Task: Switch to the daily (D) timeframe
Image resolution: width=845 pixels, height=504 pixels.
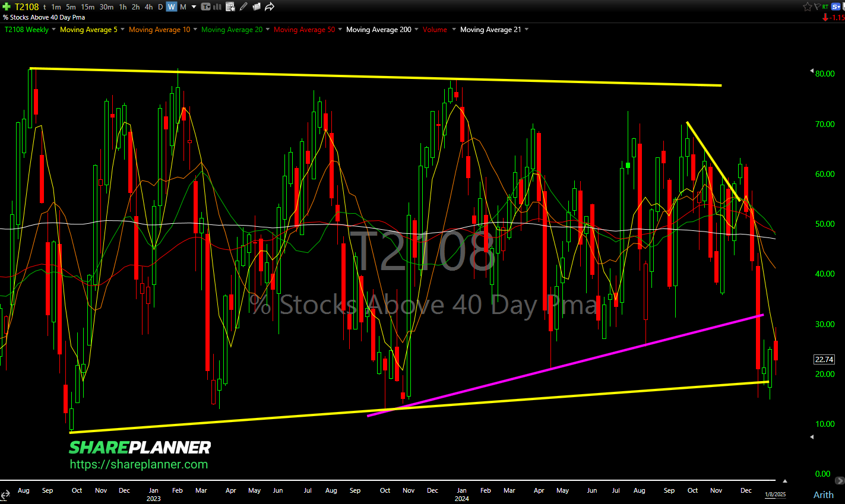Action: [160, 7]
